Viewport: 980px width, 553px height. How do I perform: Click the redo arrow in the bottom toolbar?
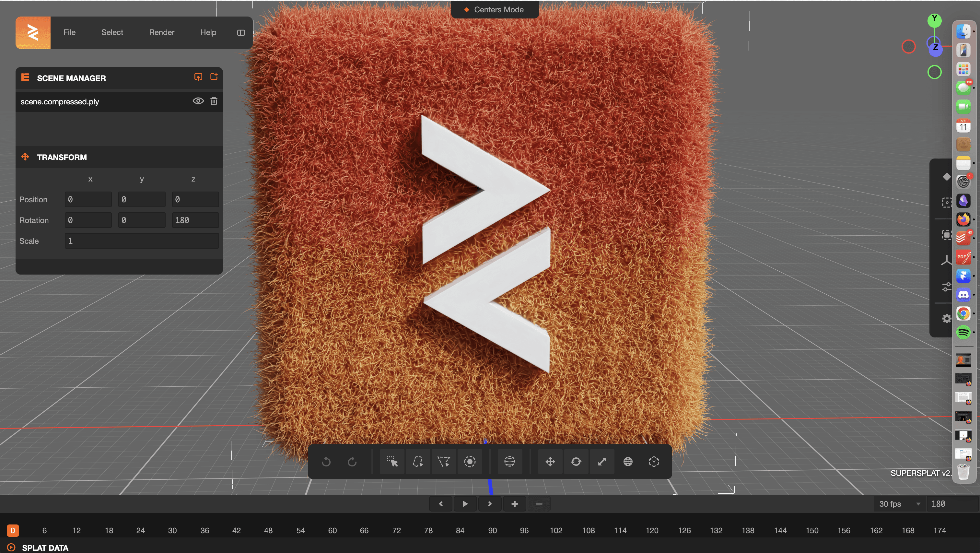click(x=352, y=462)
